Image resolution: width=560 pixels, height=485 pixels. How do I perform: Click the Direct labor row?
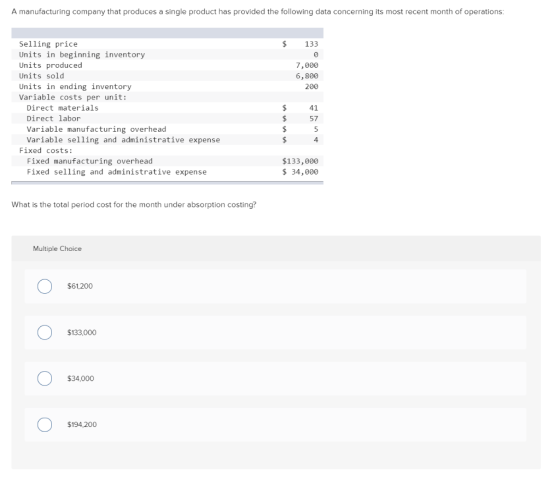pyautogui.click(x=167, y=119)
